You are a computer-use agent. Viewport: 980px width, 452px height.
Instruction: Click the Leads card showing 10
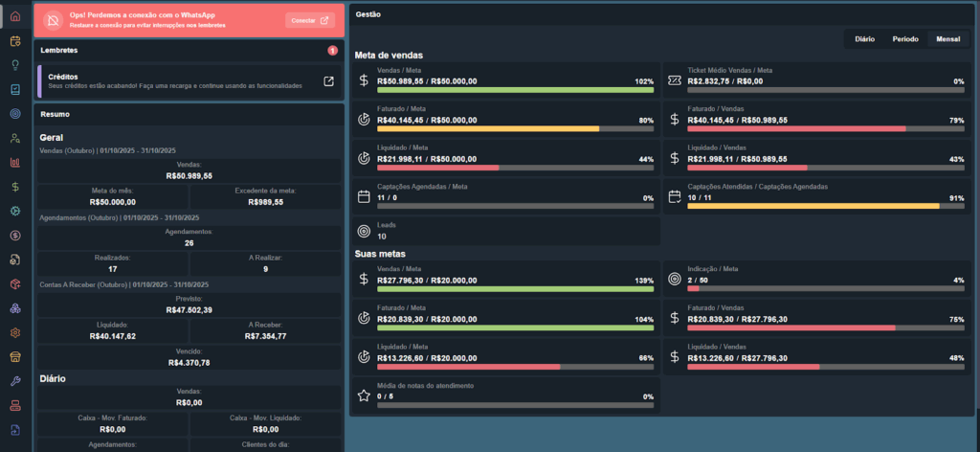pos(506,231)
